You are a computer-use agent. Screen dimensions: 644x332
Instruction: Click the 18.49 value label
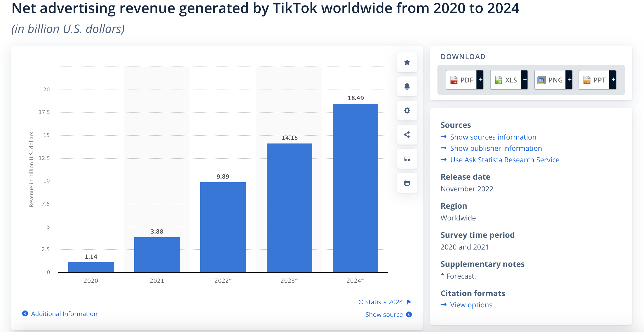356,98
